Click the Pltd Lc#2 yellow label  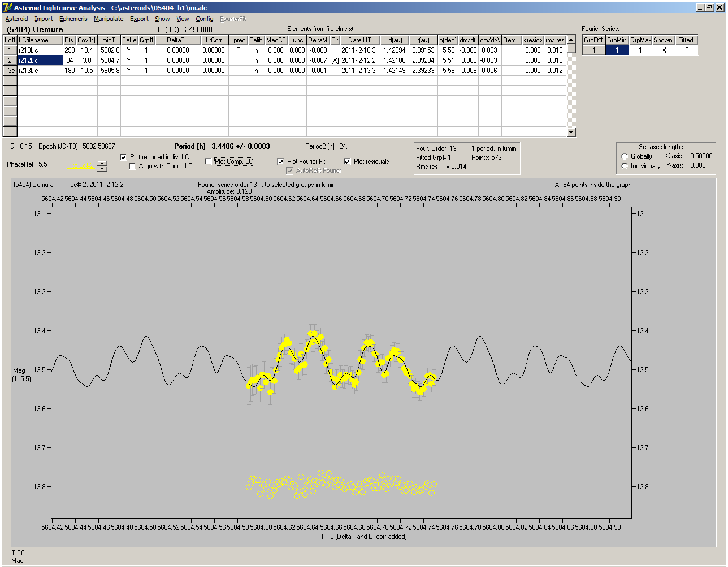(x=80, y=165)
